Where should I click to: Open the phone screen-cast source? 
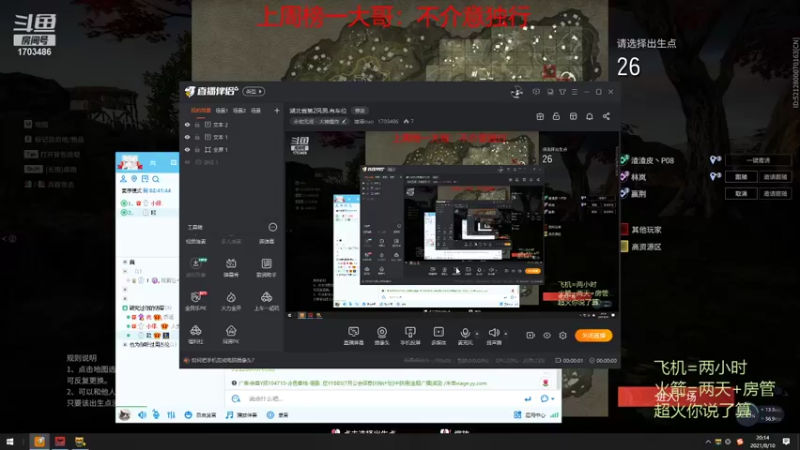(410, 335)
